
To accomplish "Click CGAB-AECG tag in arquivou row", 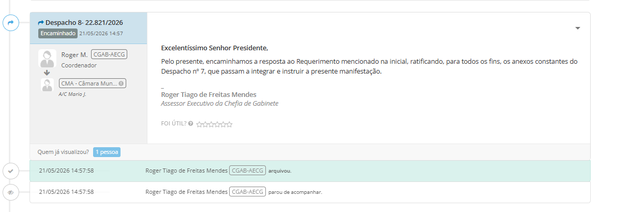I will tap(247, 171).
